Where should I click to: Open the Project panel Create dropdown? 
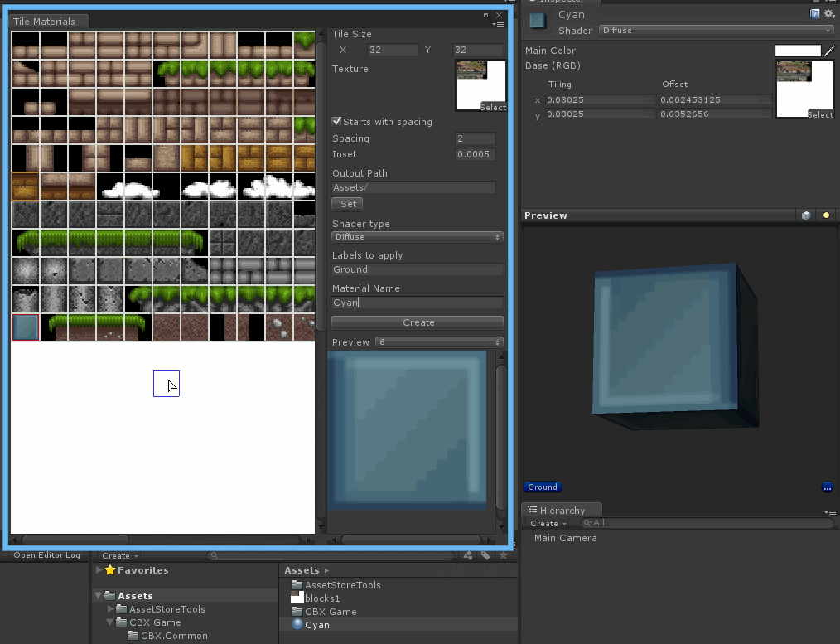[x=120, y=555]
